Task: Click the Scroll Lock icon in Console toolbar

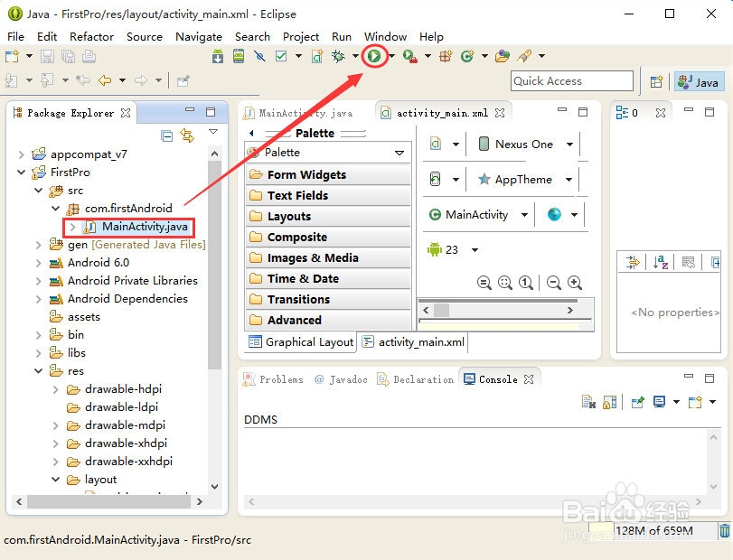Action: point(609,402)
